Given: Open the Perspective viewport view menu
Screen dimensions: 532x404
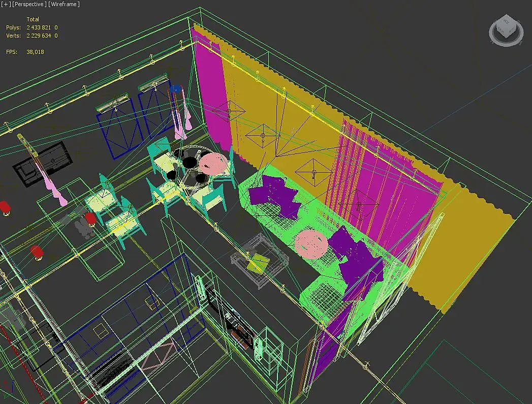Looking at the screenshot, I should pyautogui.click(x=29, y=5).
